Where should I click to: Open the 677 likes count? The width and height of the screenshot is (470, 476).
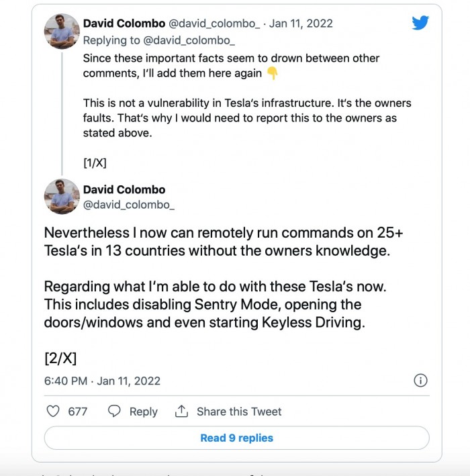(x=78, y=412)
